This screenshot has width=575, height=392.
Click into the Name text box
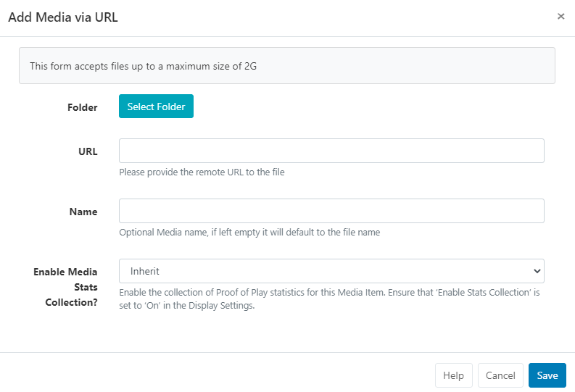(331, 211)
